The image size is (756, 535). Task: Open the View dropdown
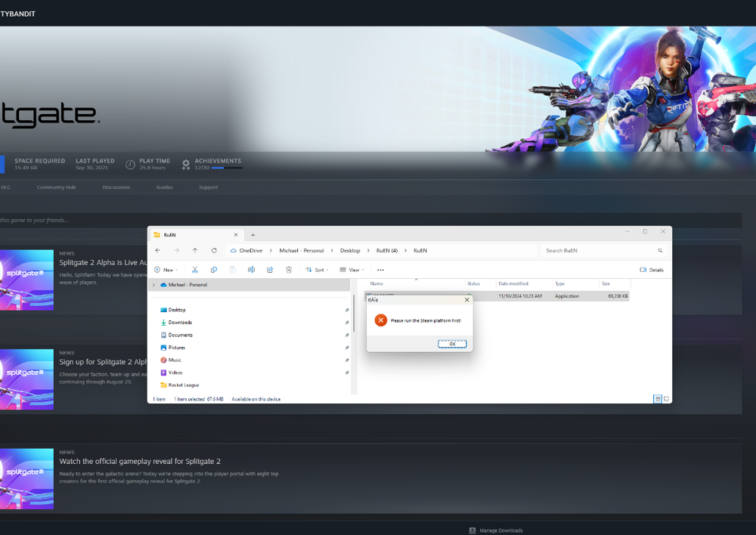[352, 270]
